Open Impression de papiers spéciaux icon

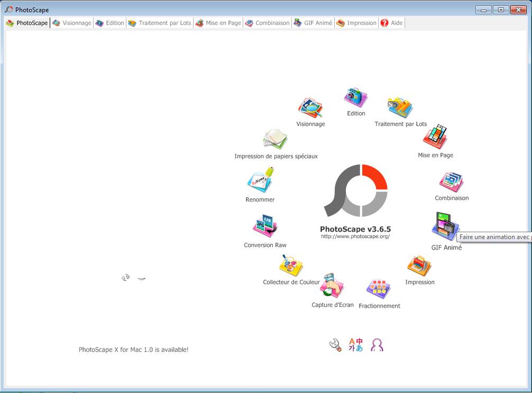click(x=276, y=139)
